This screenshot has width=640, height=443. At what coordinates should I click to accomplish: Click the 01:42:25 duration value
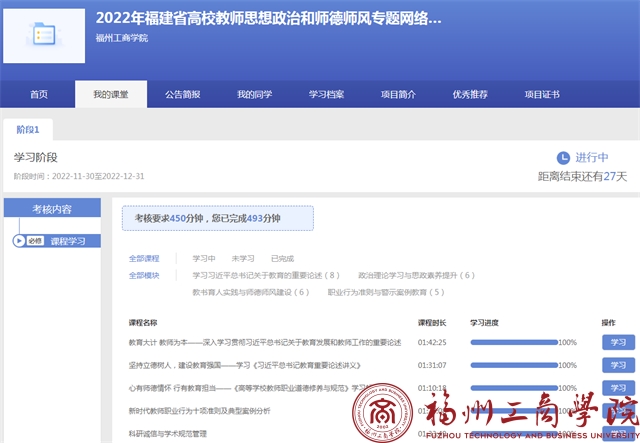432,343
